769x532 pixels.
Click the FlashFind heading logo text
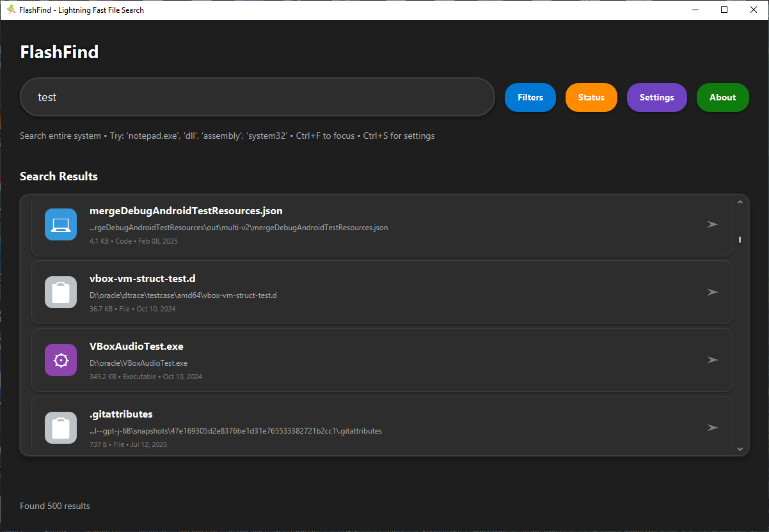click(59, 52)
